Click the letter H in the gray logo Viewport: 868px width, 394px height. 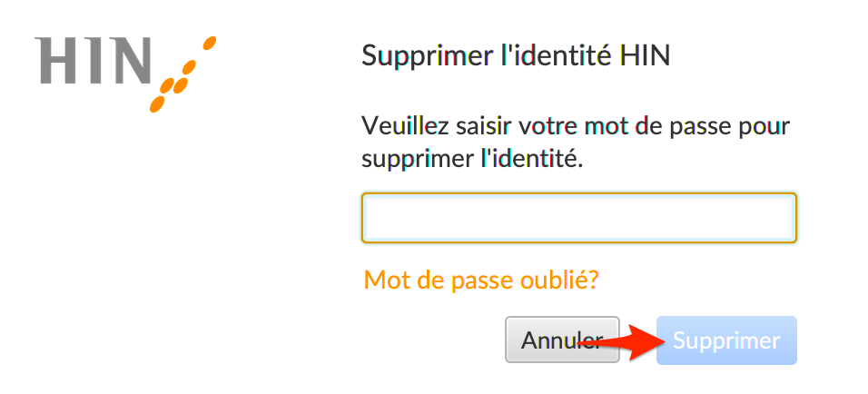(x=54, y=60)
